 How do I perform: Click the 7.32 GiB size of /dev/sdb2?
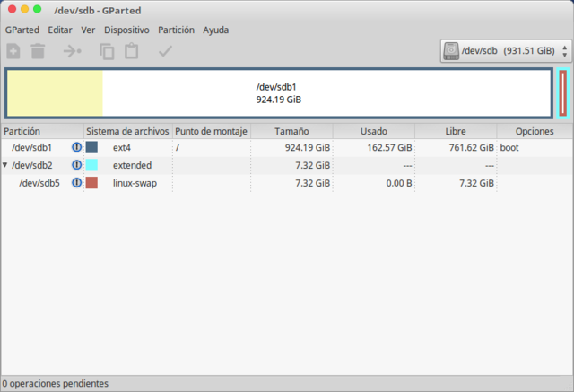click(x=313, y=165)
